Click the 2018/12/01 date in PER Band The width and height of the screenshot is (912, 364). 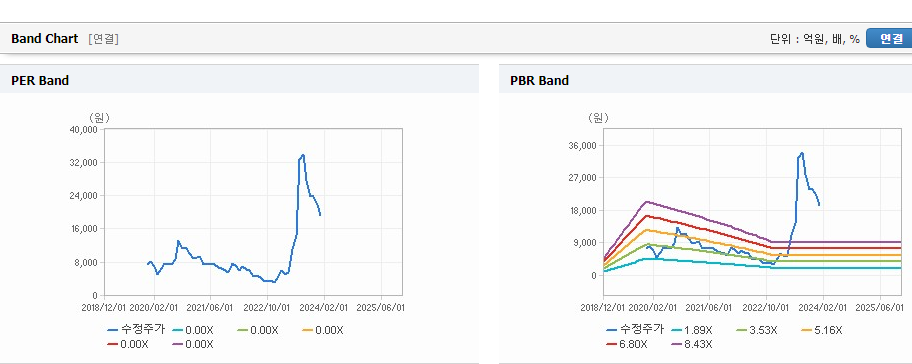[104, 308]
